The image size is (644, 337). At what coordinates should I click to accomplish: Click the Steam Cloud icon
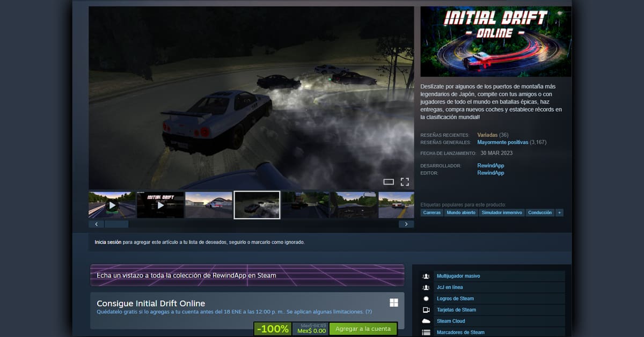[x=426, y=321]
